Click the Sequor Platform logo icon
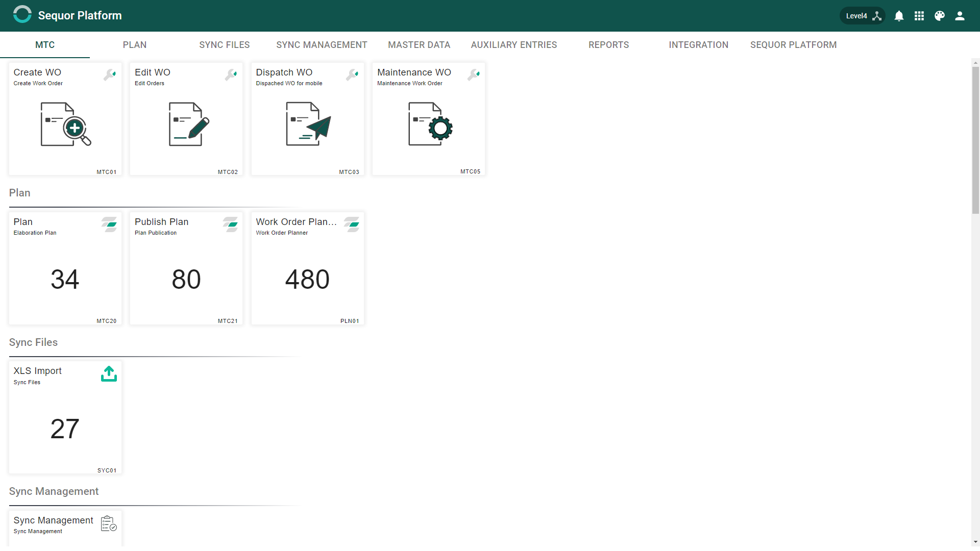This screenshot has width=980, height=551. 22,15
